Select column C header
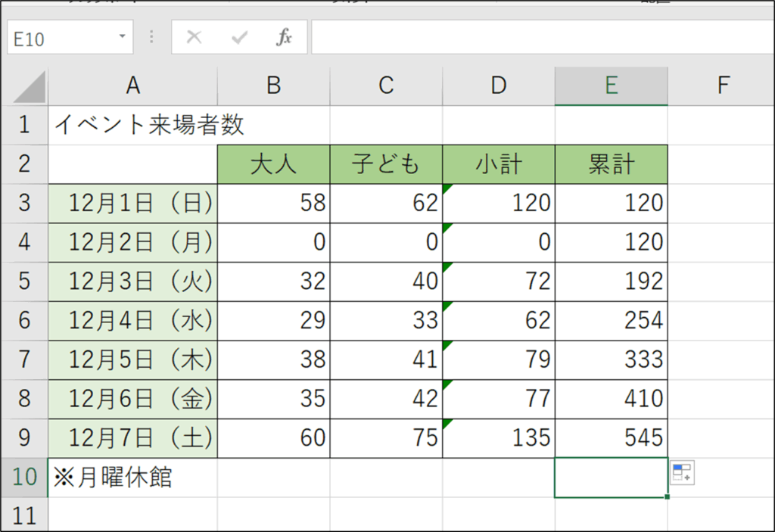This screenshot has height=532, width=775. pos(386,86)
